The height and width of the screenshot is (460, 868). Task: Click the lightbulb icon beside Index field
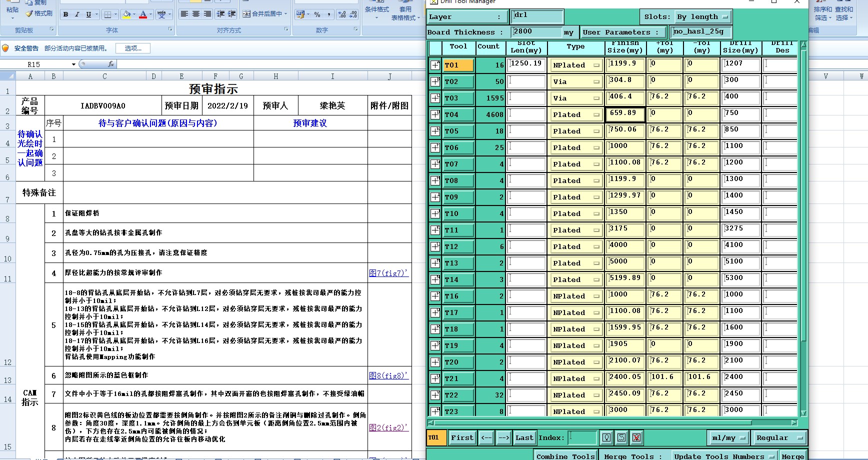click(x=606, y=438)
